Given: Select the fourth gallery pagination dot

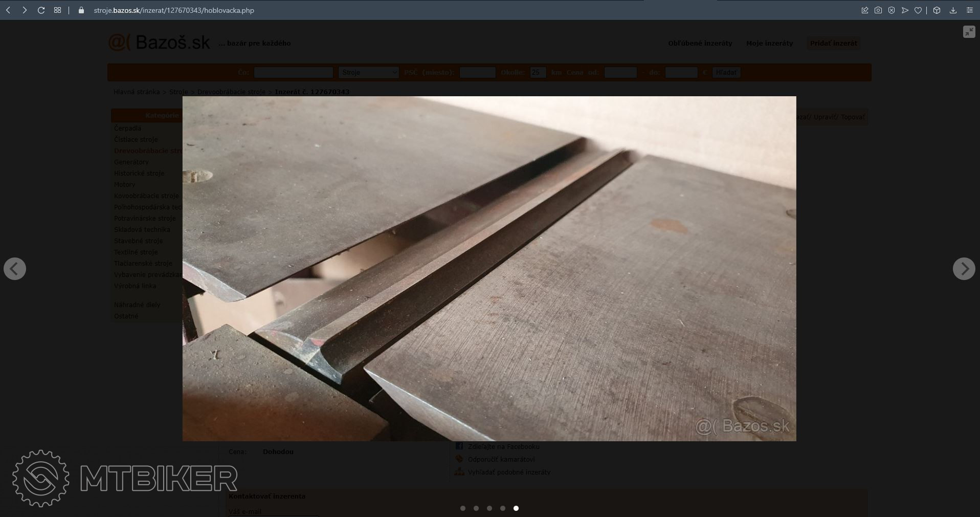Looking at the screenshot, I should click(503, 508).
